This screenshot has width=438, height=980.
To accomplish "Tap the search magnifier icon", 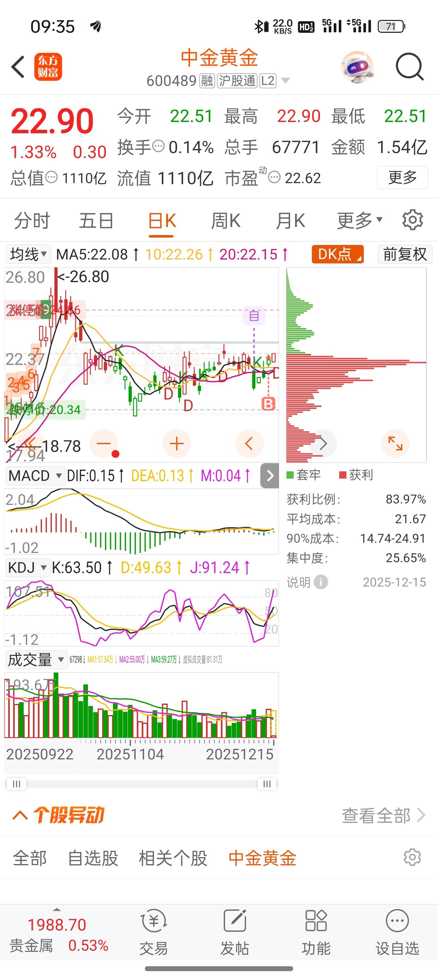I will click(409, 67).
